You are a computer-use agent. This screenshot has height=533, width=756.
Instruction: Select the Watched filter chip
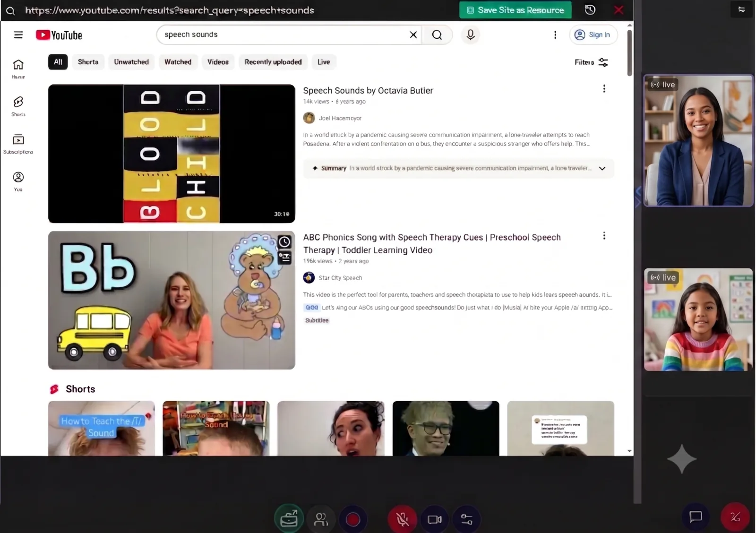click(178, 62)
